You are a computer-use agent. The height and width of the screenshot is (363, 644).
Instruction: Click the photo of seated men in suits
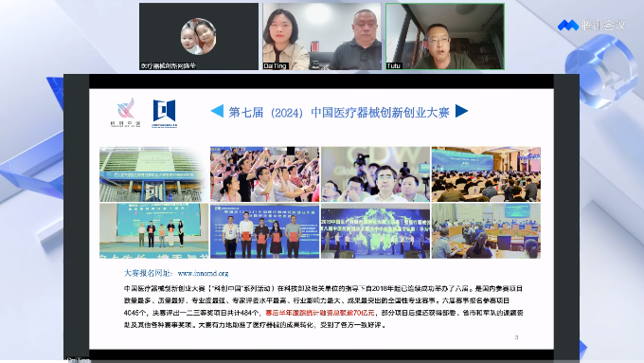point(375,174)
